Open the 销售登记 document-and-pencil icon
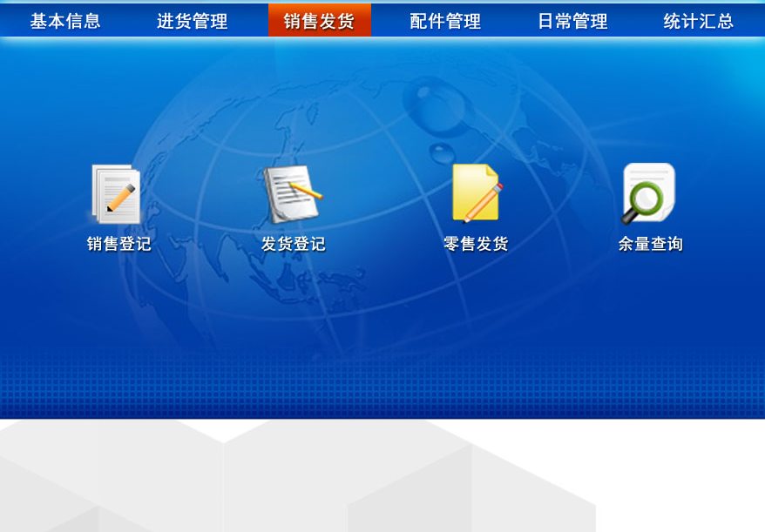The height and width of the screenshot is (532, 765). pyautogui.click(x=116, y=194)
